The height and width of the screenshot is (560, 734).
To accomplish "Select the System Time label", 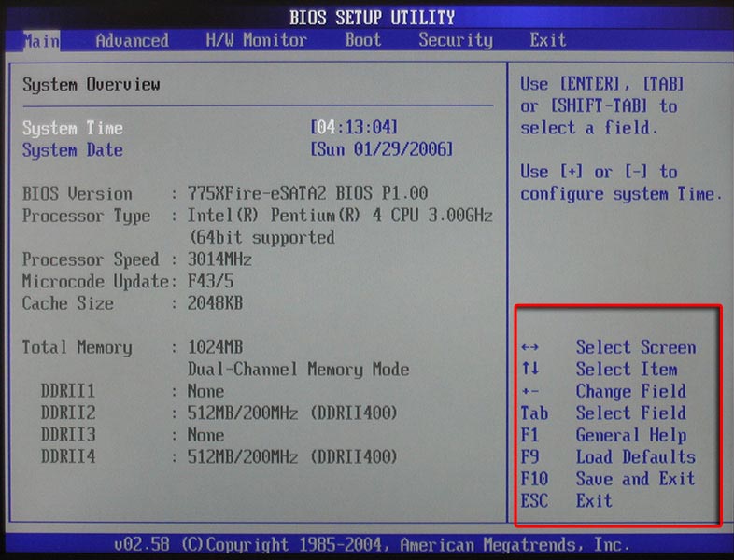I will tap(72, 128).
